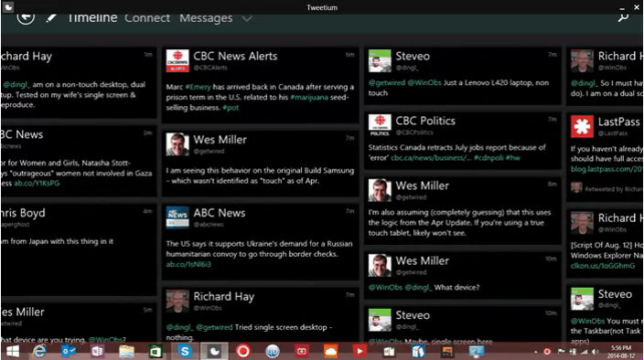Compose a new tweet with the pencil icon

coord(51,18)
